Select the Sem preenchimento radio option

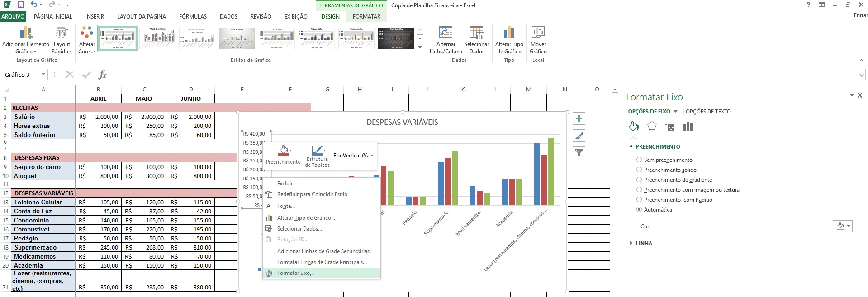pyautogui.click(x=639, y=160)
